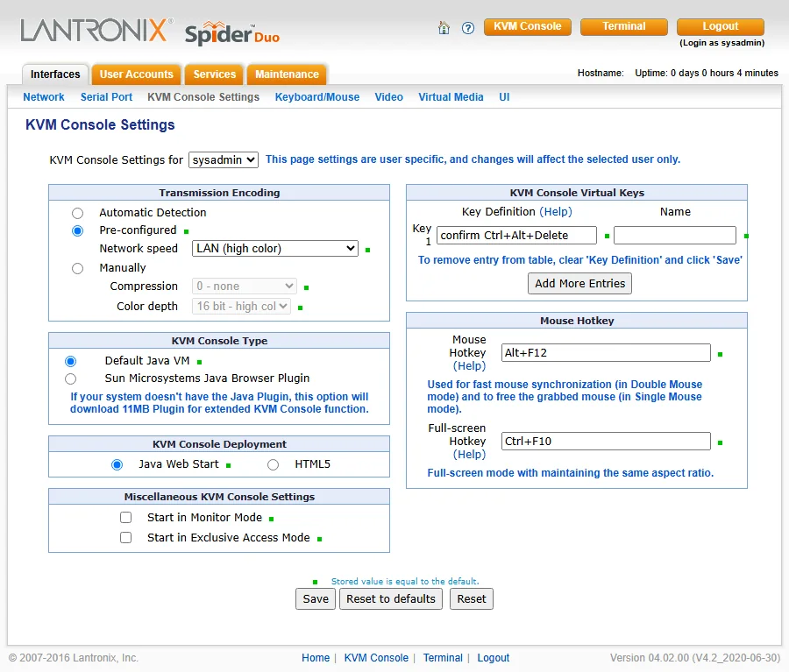
Task: Open the Network submenu page
Action: tap(44, 97)
